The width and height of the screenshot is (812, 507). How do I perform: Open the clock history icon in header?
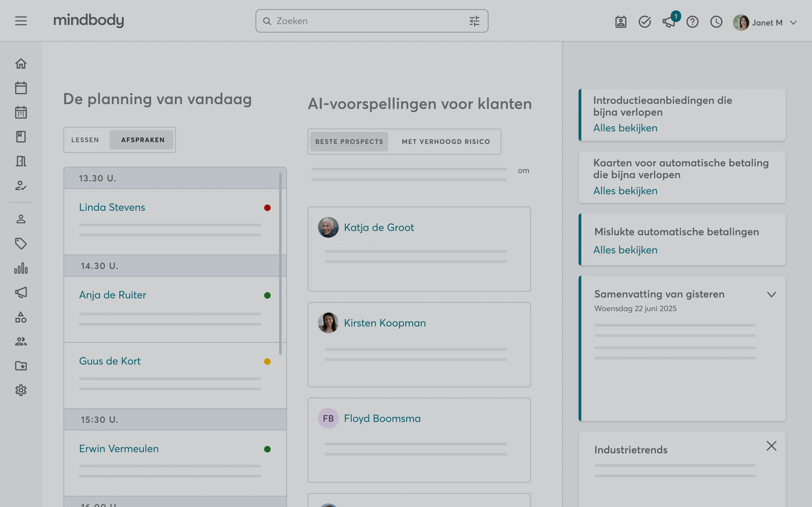[716, 22]
